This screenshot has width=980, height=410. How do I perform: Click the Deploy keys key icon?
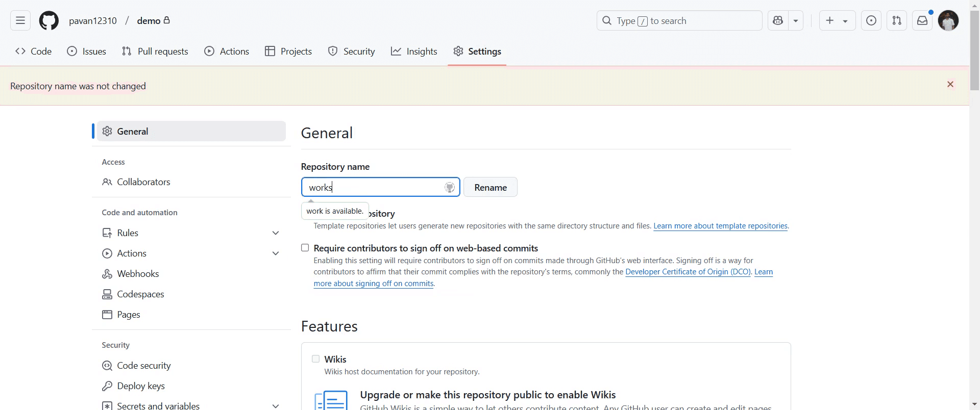107,386
